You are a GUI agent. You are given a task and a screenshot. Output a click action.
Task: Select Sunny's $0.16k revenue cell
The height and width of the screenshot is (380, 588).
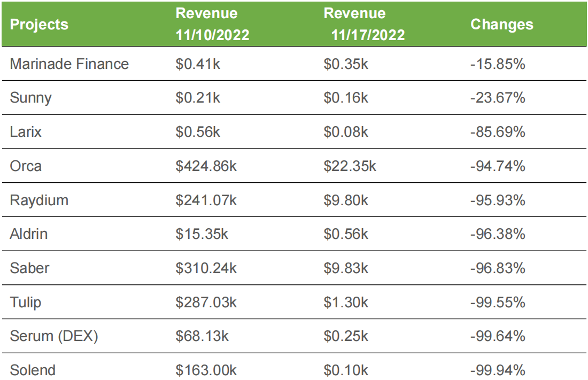(x=346, y=97)
